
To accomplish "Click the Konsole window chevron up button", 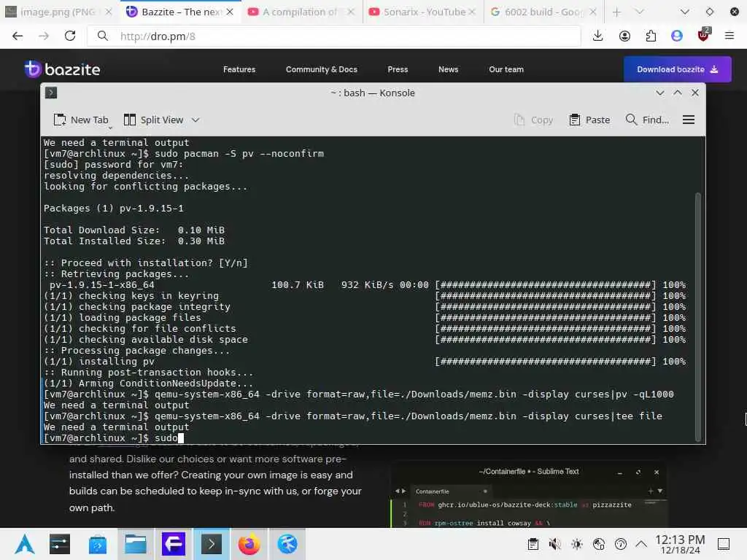I will click(x=678, y=93).
